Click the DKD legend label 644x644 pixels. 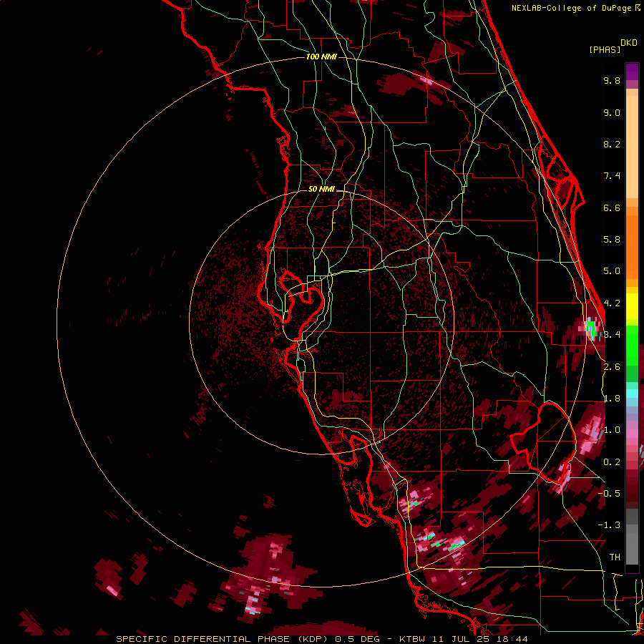click(629, 43)
